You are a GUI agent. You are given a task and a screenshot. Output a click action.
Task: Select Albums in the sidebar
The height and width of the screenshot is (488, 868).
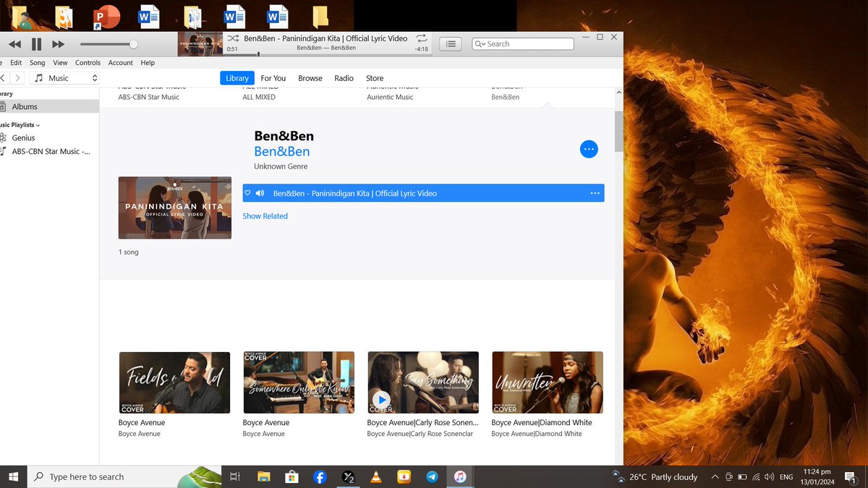(x=49, y=106)
